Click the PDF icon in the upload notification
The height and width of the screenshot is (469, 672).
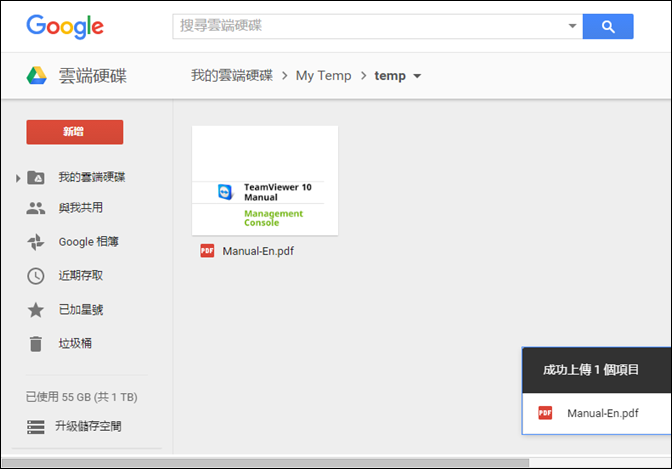tap(545, 413)
